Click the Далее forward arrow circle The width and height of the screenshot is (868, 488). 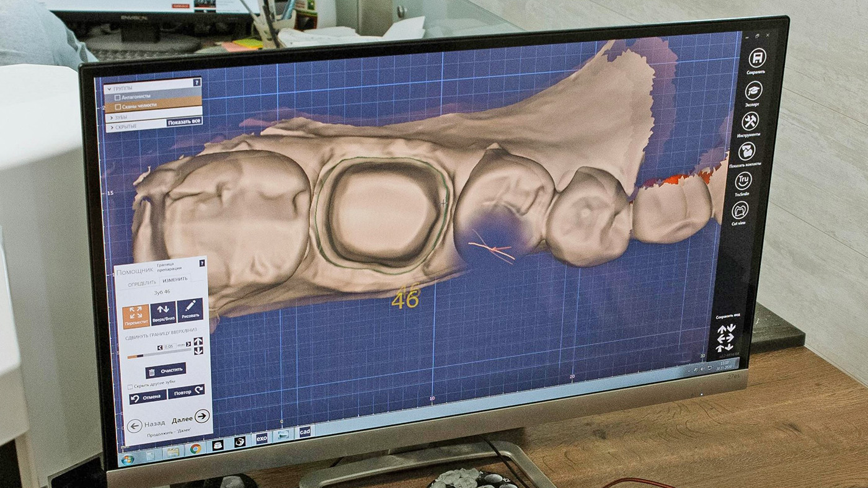pos(203,416)
